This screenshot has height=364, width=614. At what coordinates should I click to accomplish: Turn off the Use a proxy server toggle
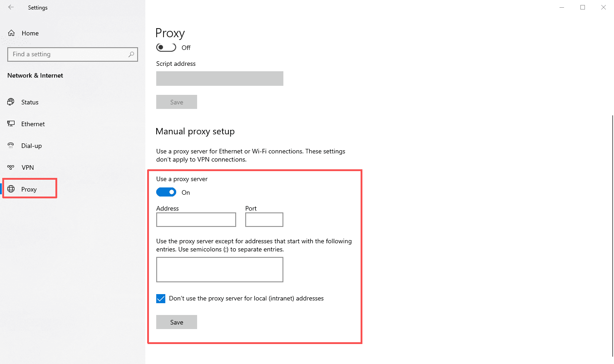pos(166,192)
